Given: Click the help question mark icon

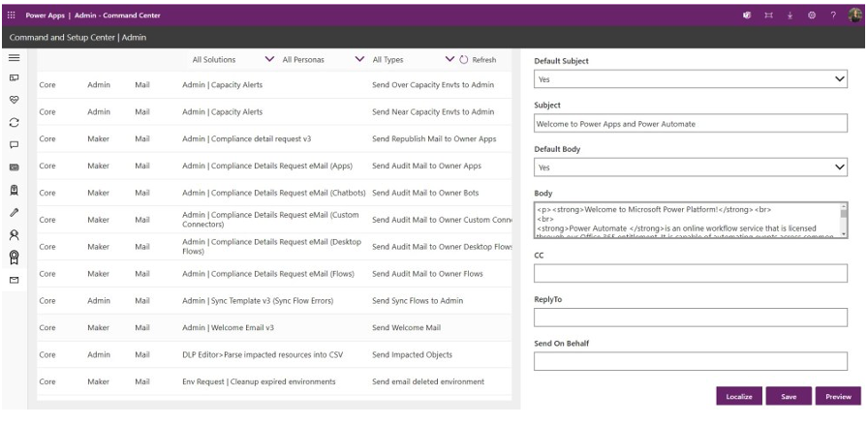Looking at the screenshot, I should [x=835, y=15].
